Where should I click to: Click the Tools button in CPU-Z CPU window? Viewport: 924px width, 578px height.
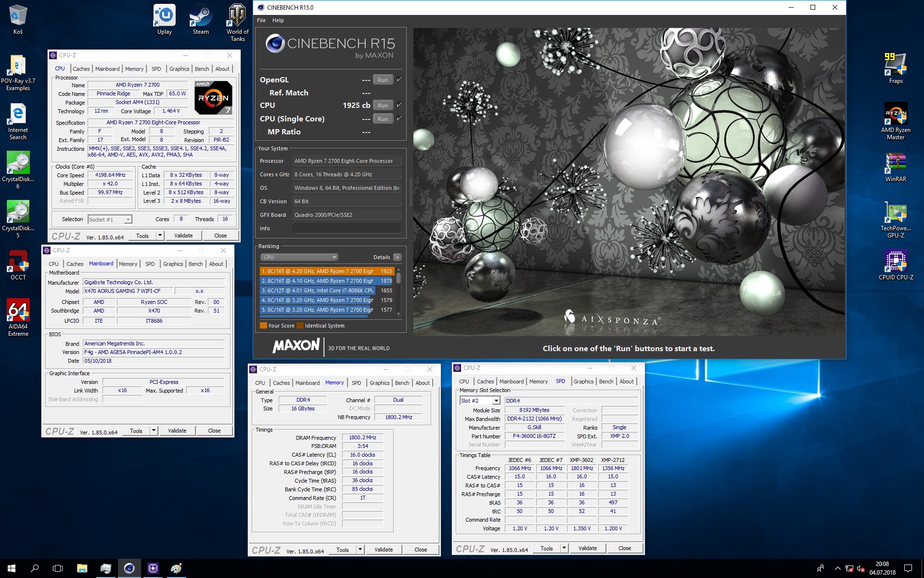[142, 236]
